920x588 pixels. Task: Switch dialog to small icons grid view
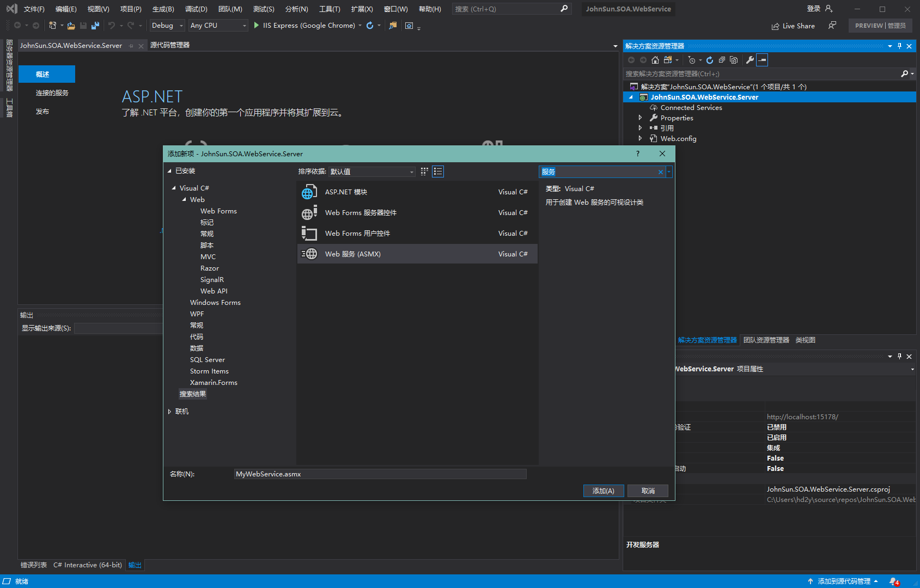pos(424,171)
